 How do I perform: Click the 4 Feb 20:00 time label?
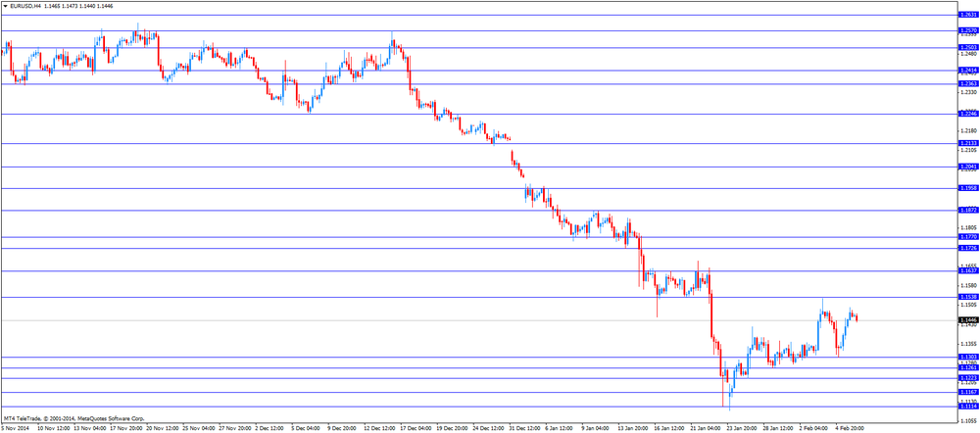point(851,429)
